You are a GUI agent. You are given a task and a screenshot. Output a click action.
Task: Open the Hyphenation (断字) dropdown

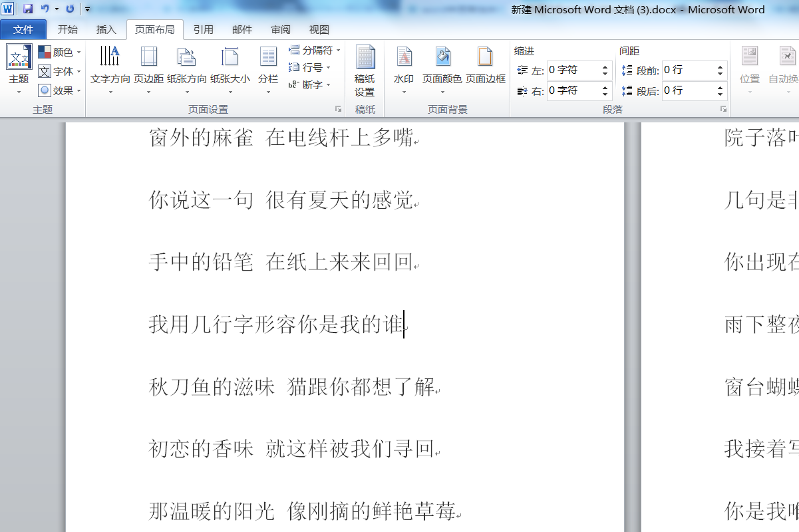coord(309,85)
